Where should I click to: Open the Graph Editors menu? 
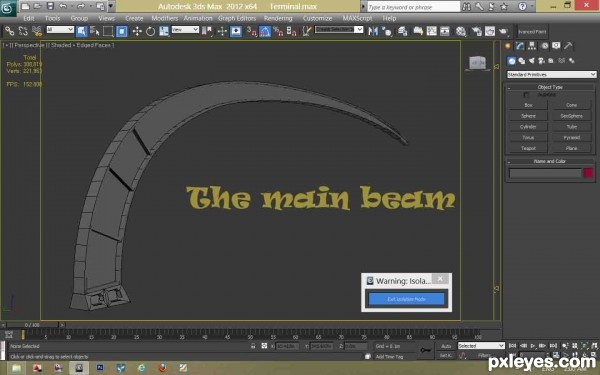point(236,18)
